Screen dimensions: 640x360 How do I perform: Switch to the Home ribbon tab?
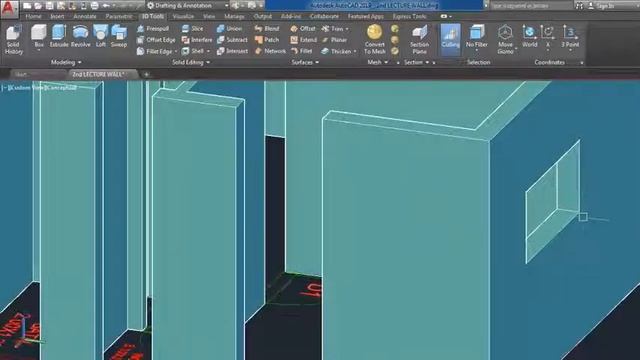tap(33, 17)
